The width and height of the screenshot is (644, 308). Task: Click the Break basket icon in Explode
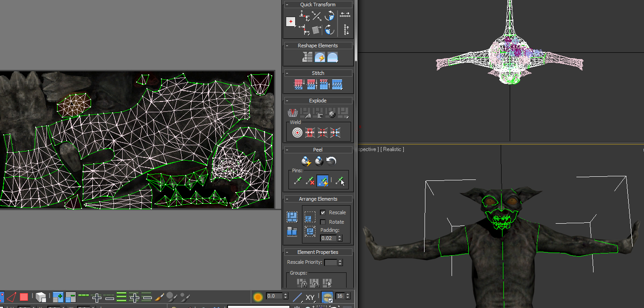tap(292, 113)
